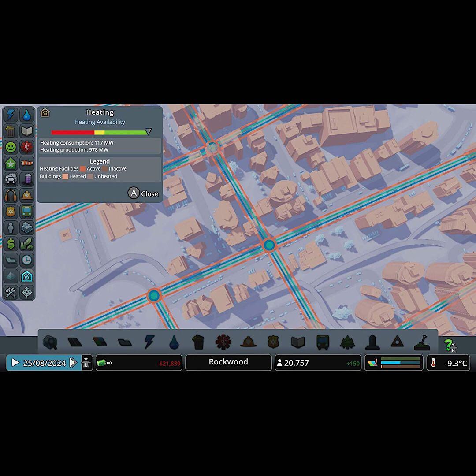
Task: Open the Healthcare info view
Action: 27,147
